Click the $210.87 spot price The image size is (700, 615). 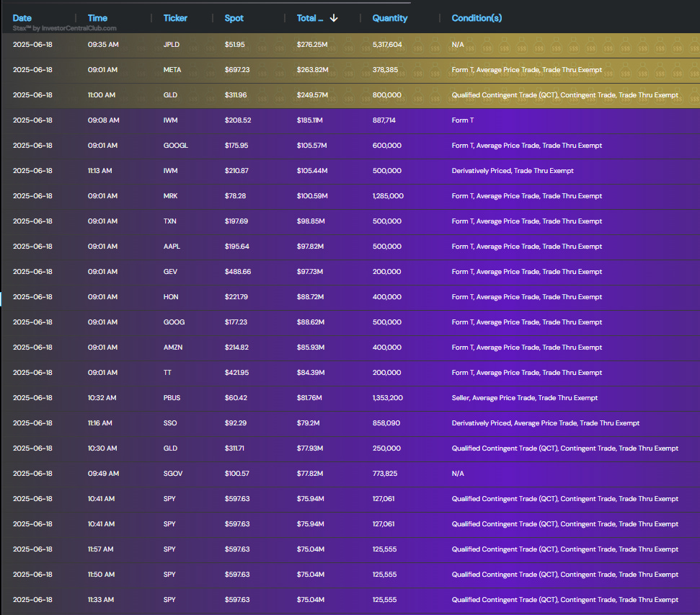click(236, 171)
